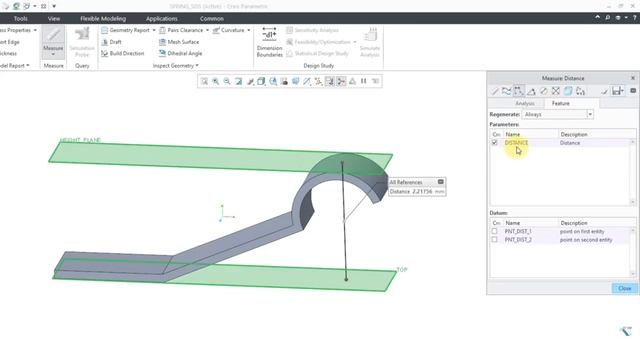This screenshot has height=360, width=640.
Task: Open the Mesh Surface analysis
Action: click(x=179, y=42)
